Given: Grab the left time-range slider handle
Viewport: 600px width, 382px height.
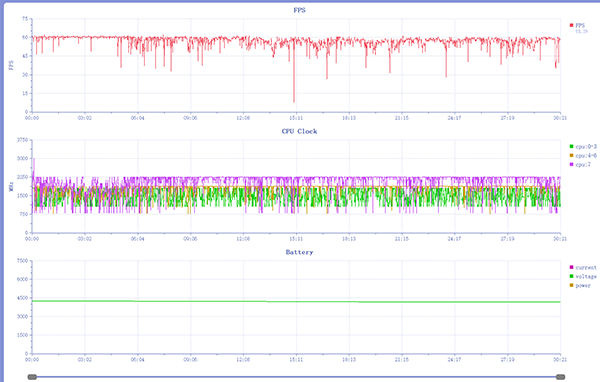Looking at the screenshot, I should tap(32, 377).
